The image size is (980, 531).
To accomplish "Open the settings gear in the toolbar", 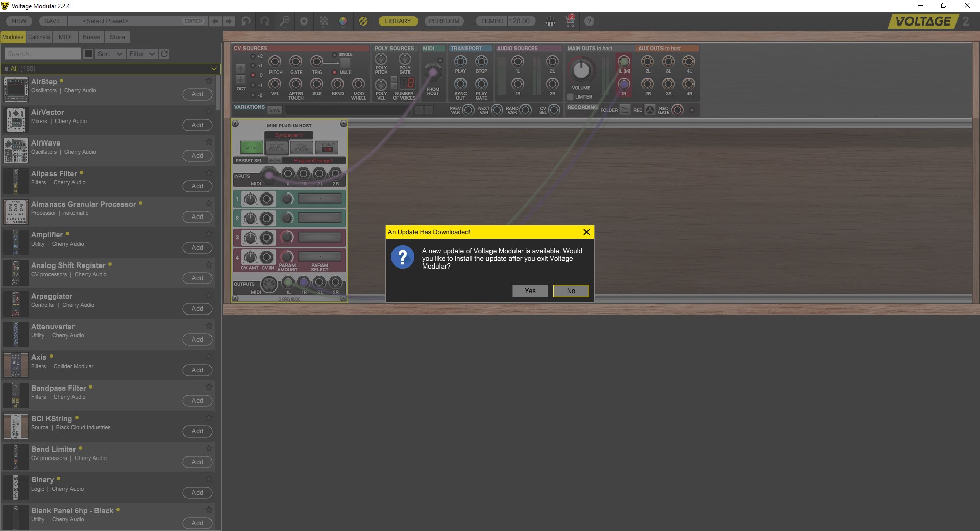I will 304,21.
